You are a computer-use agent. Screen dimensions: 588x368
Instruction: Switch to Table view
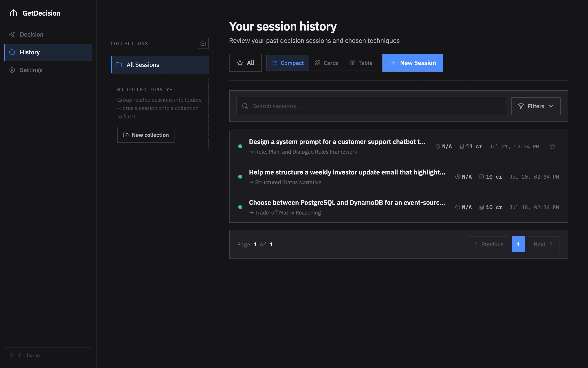point(361,63)
